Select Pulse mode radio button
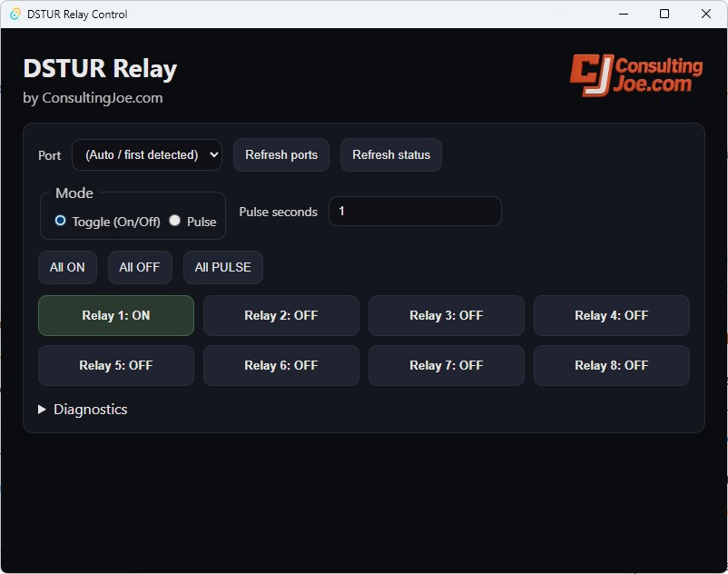Image resolution: width=728 pixels, height=574 pixels. coord(175,221)
